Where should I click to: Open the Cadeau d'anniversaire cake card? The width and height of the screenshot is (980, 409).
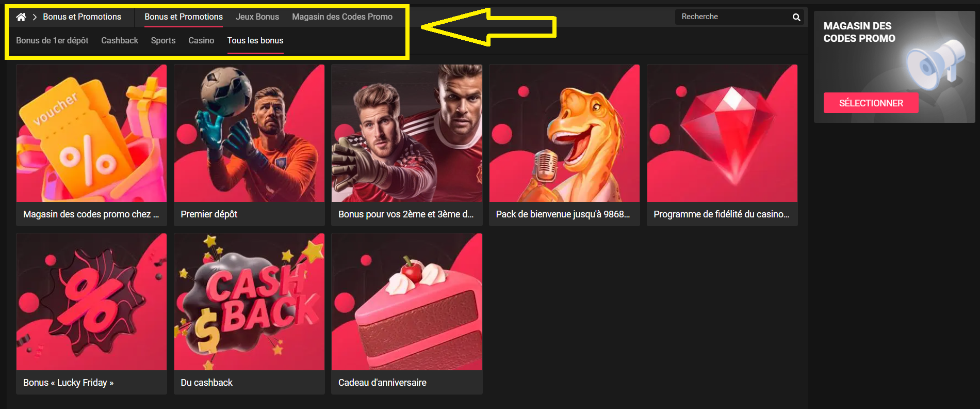[x=406, y=313]
